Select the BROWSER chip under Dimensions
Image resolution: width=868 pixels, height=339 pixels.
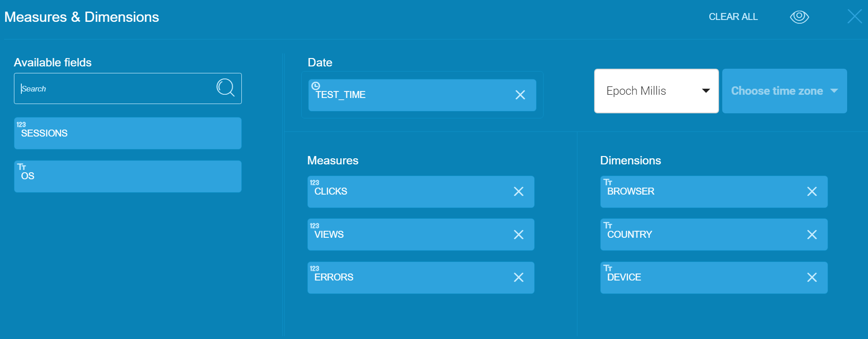point(696,191)
